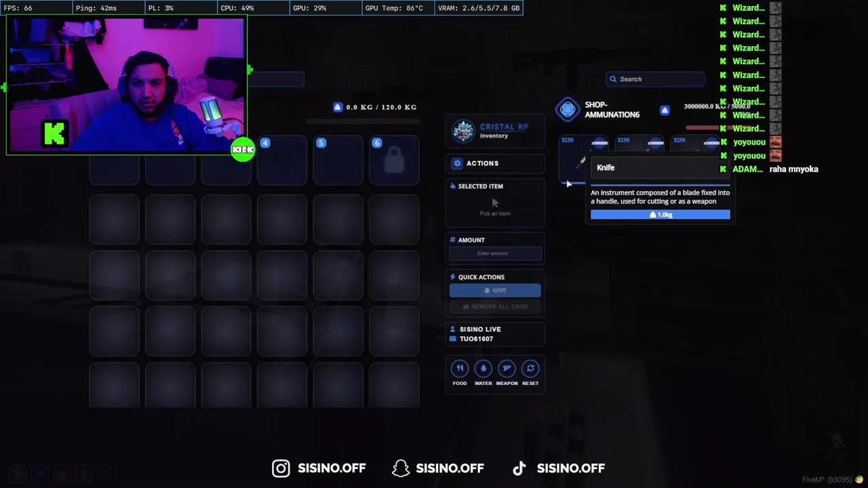This screenshot has width=868, height=488.
Task: Click the SISINO LIVE player name
Action: coord(480,329)
